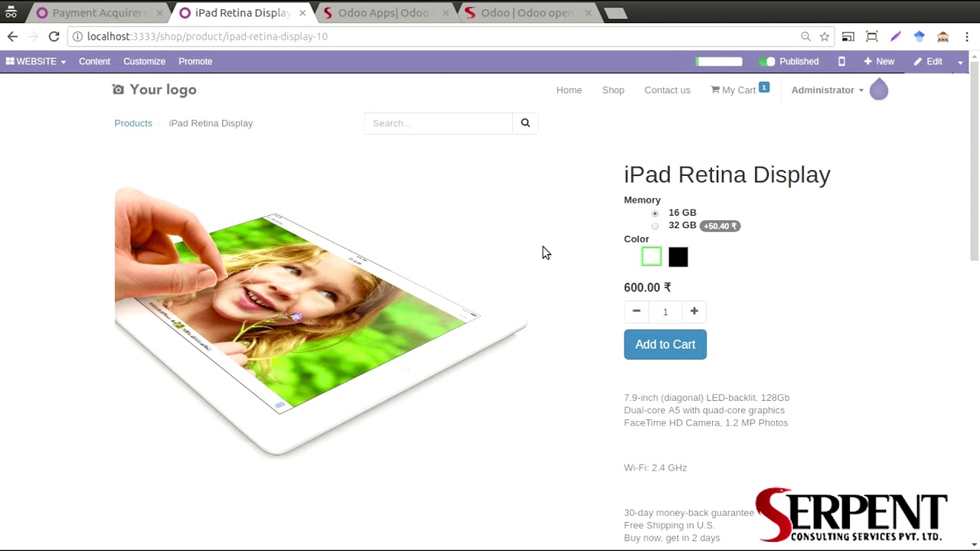Close the Payment Acquirers tab
This screenshot has height=551, width=980.
159,13
